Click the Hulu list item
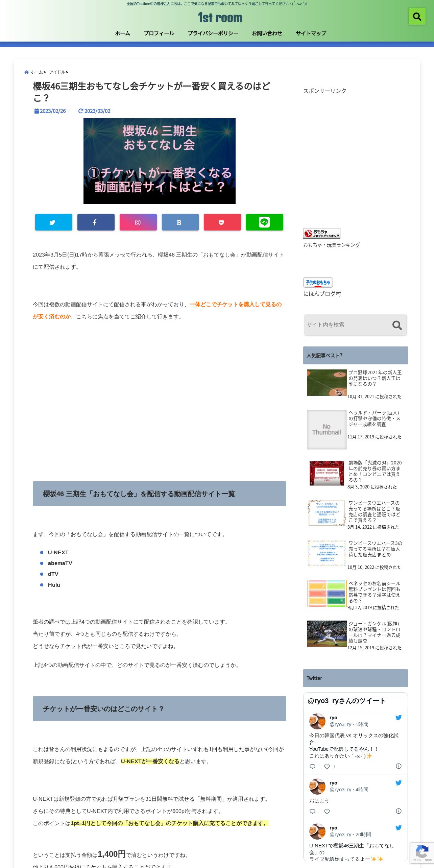The height and width of the screenshot is (868, 434). [54, 585]
